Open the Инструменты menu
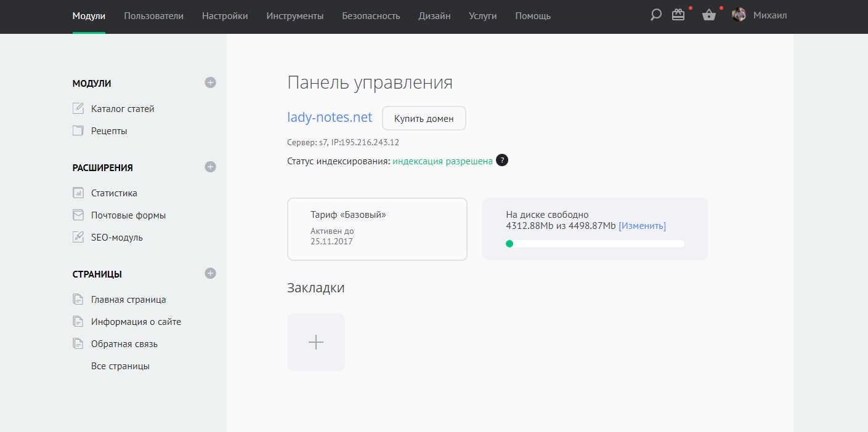The image size is (868, 432). [295, 16]
